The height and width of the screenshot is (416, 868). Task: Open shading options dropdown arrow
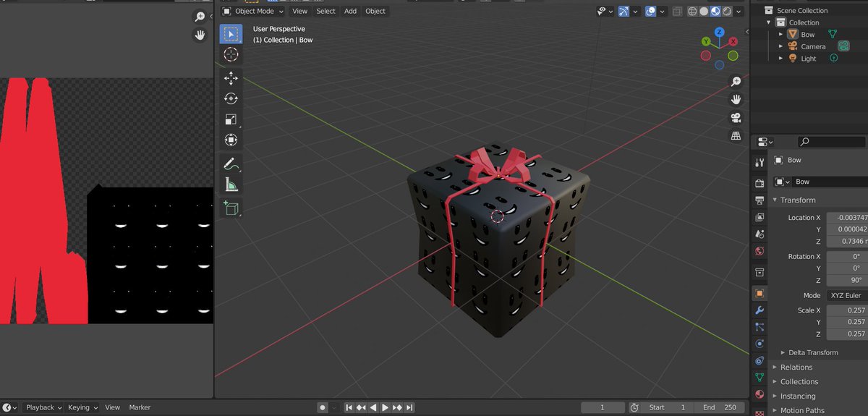tap(739, 11)
